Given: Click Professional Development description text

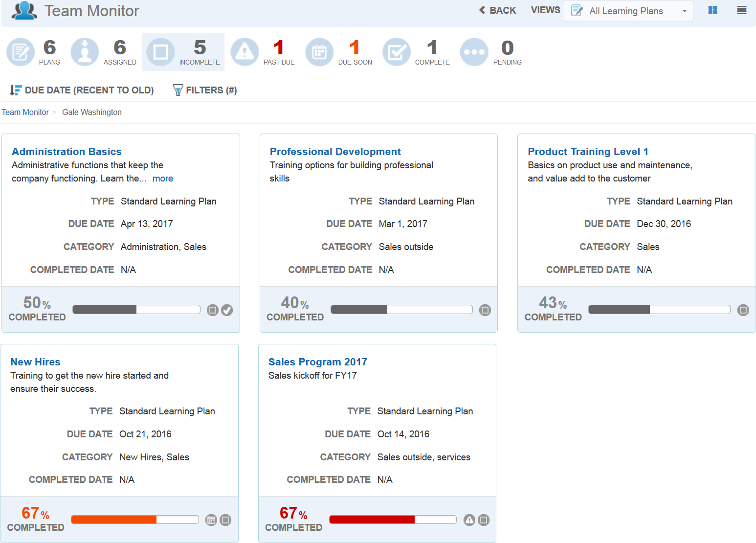Looking at the screenshot, I should click(x=352, y=172).
